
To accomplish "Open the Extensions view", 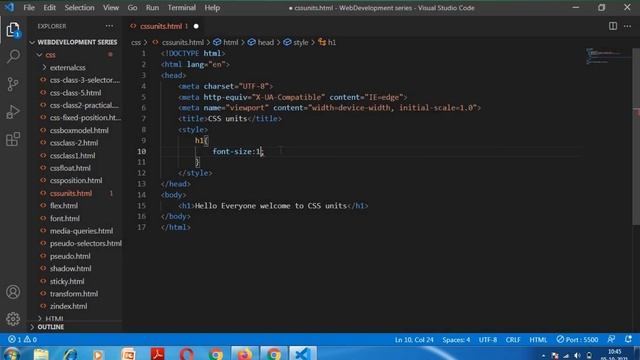I will coord(13,139).
